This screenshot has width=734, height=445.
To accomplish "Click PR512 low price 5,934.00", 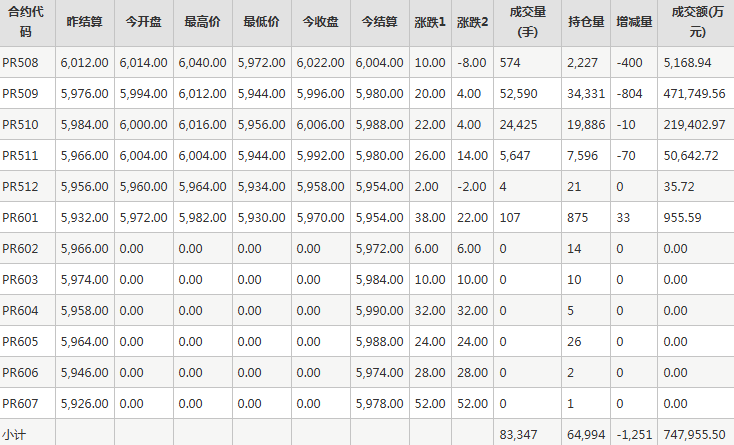I will click(x=261, y=186).
